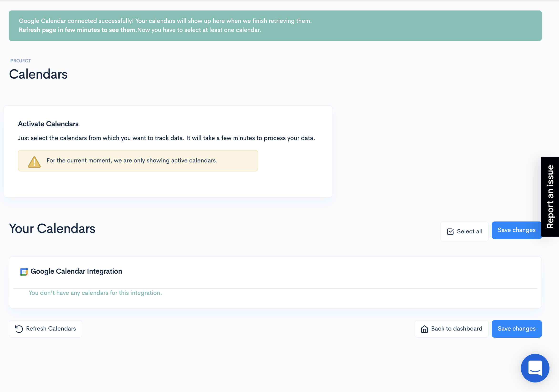The image size is (559, 392).
Task: Click the Select all checkmark icon
Action: point(450,231)
